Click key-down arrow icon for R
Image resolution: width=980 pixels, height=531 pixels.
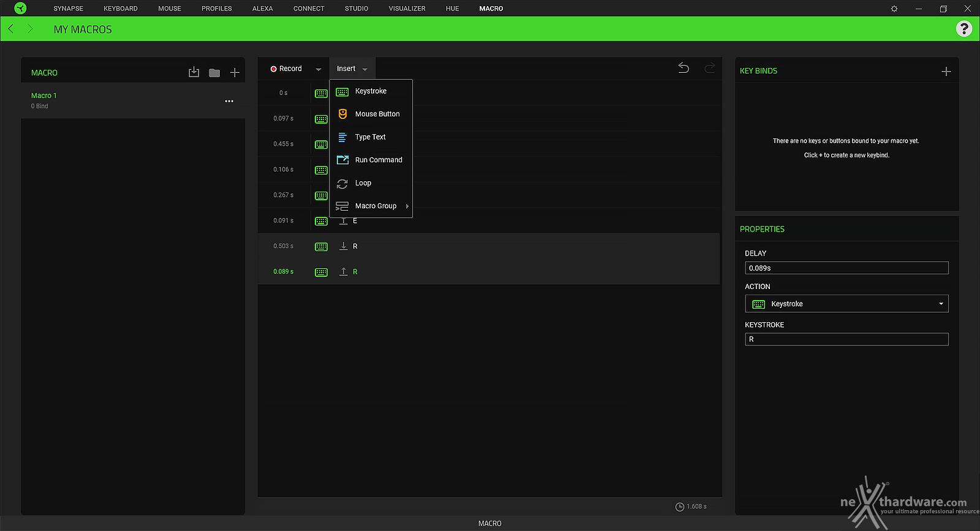coord(344,246)
